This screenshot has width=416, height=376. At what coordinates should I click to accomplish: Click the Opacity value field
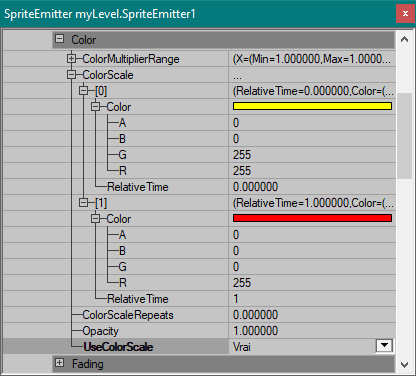pyautogui.click(x=312, y=331)
